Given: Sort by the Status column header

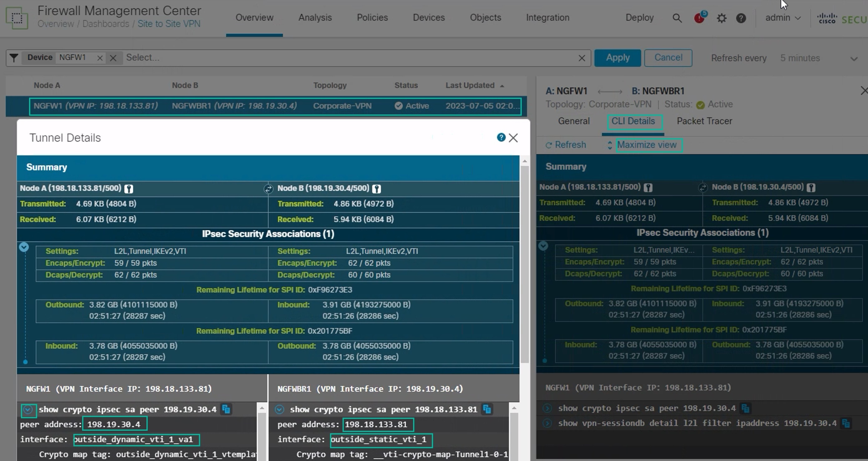Looking at the screenshot, I should pyautogui.click(x=406, y=85).
